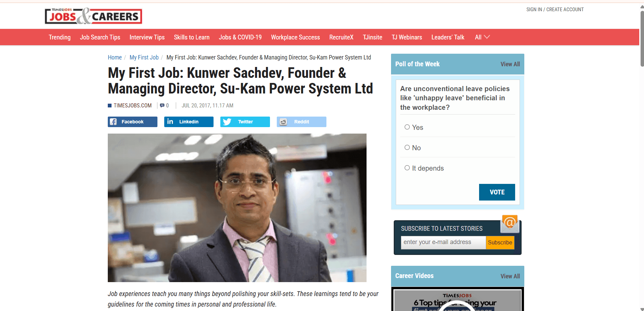
Task: Select the Yes poll option
Action: click(407, 127)
